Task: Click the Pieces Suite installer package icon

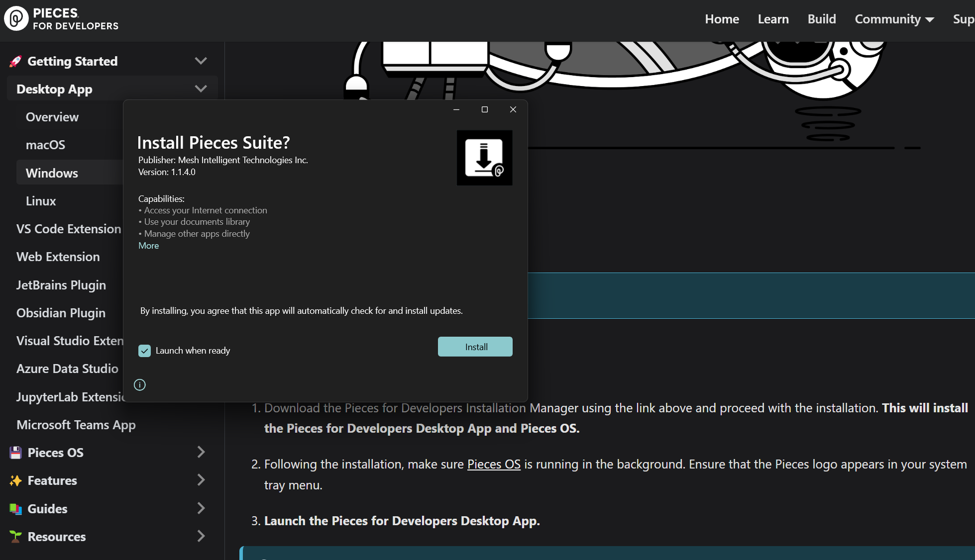Action: coord(484,158)
